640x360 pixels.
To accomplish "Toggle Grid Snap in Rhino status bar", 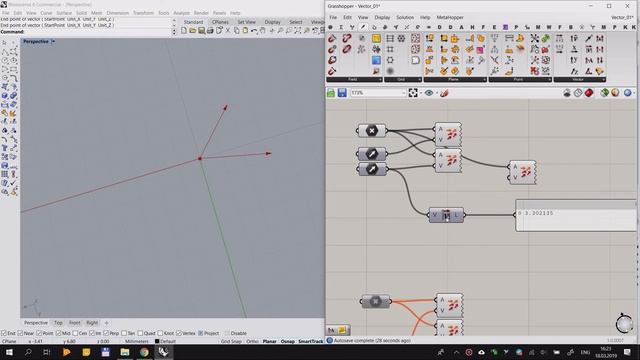I will coord(231,341).
